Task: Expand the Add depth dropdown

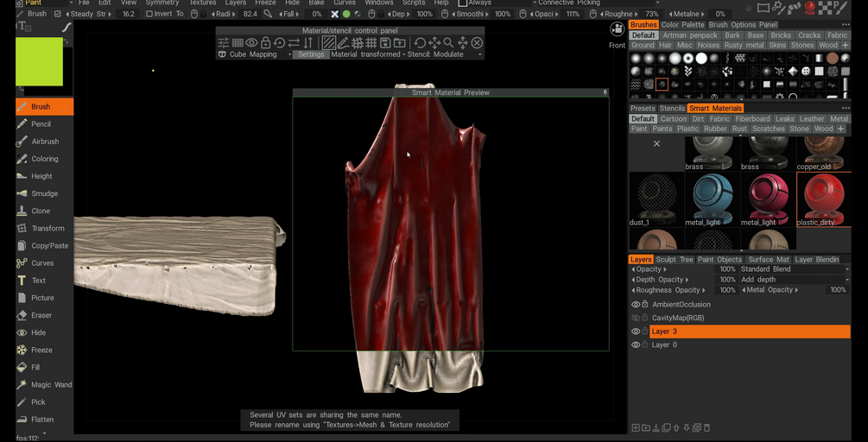Action: point(795,280)
